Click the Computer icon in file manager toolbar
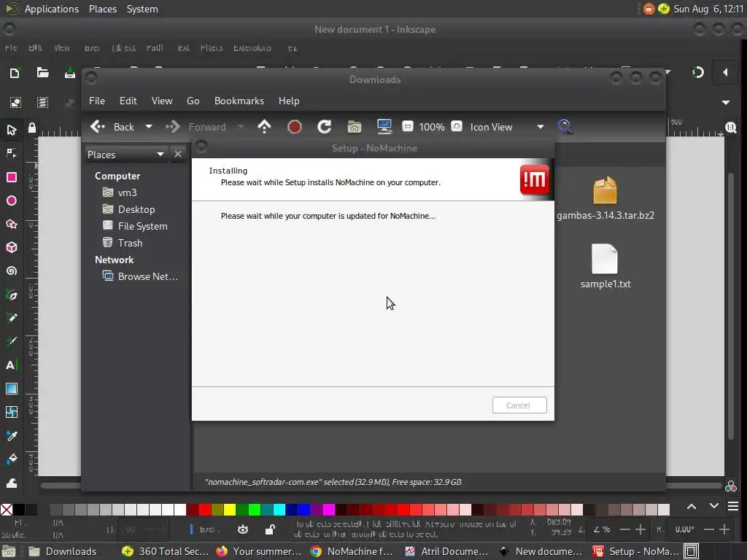The width and height of the screenshot is (747, 560). (384, 127)
